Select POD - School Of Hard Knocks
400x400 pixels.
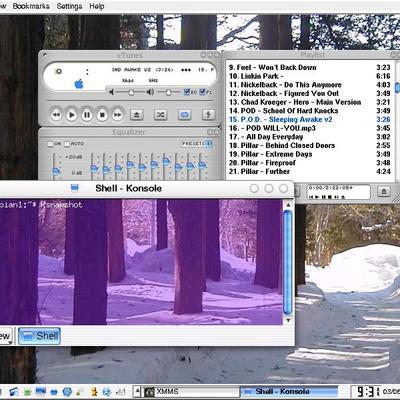click(309, 111)
